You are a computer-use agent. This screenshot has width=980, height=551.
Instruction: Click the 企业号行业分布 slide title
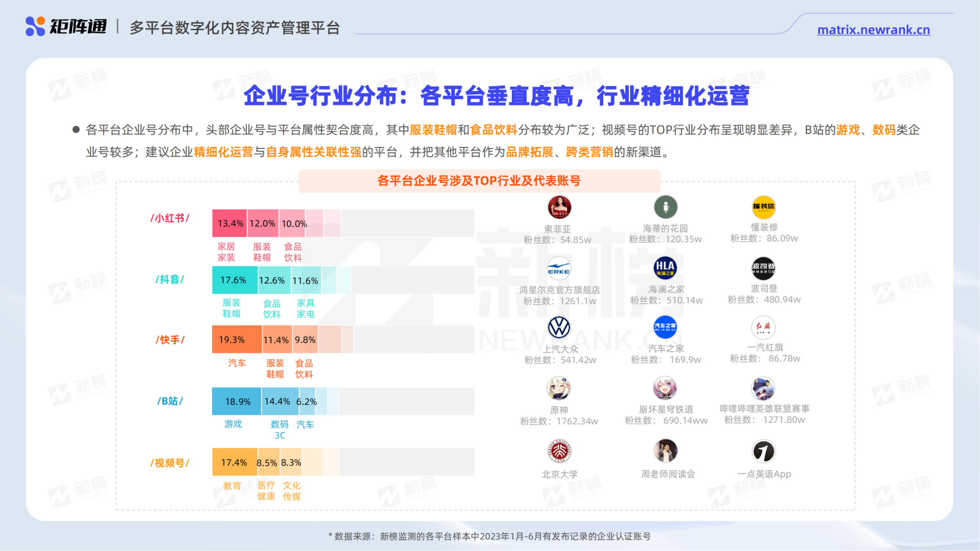[496, 96]
